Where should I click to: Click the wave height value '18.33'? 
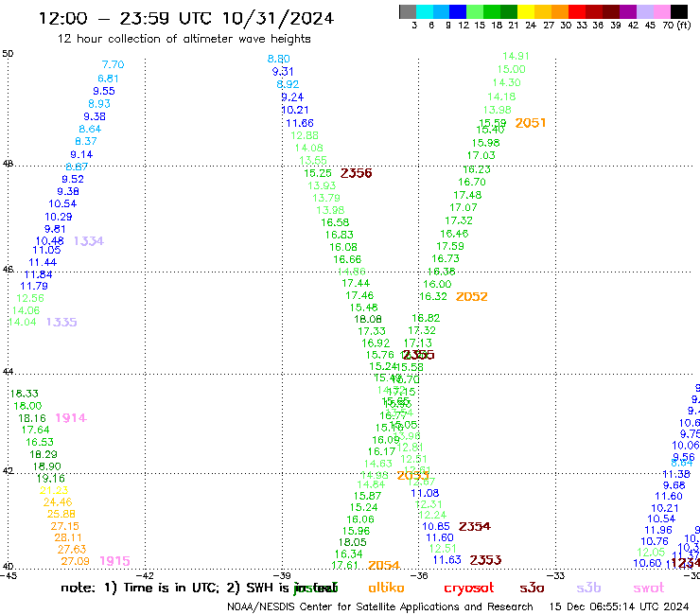pos(24,394)
